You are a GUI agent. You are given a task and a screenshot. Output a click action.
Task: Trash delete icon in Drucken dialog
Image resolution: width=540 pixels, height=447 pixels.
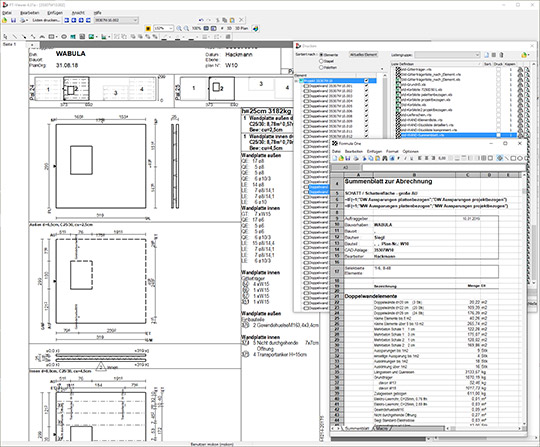[501, 55]
